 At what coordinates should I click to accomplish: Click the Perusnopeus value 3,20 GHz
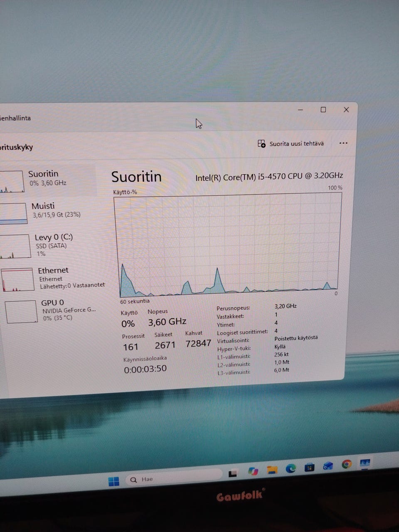pos(286,306)
